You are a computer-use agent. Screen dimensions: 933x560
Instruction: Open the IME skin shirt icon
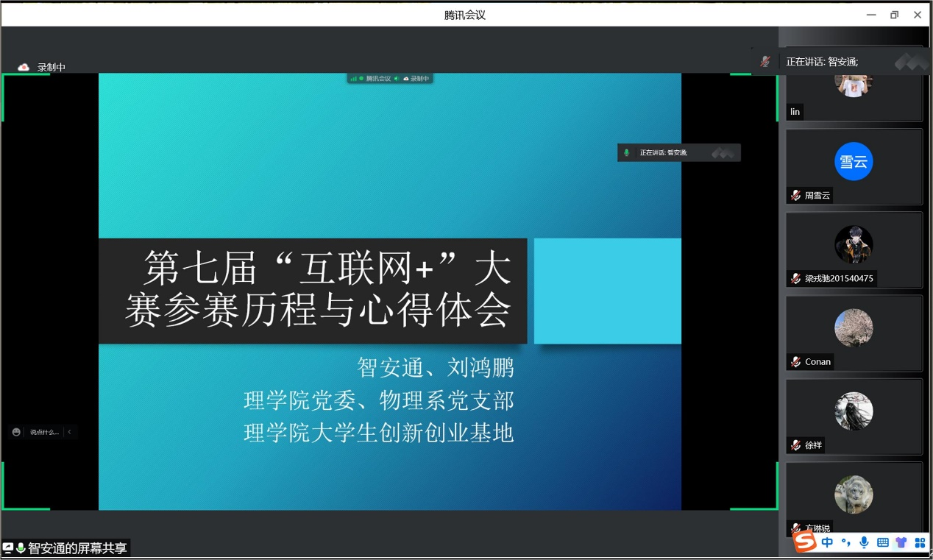tap(901, 542)
